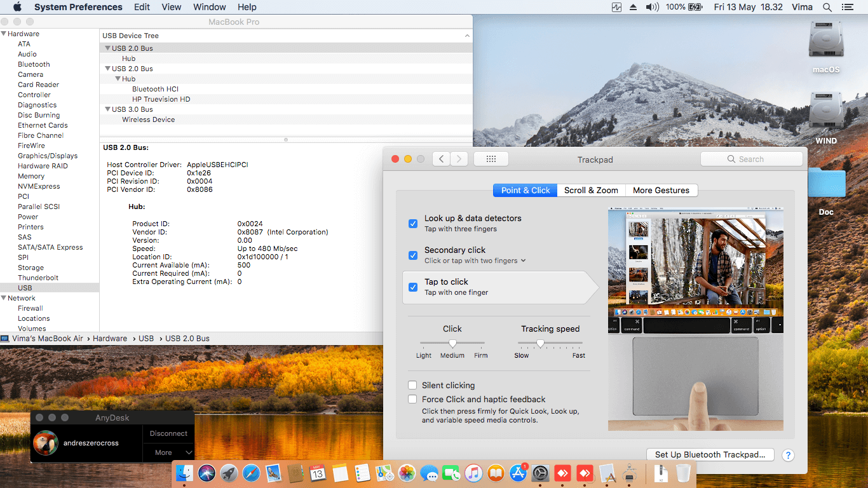This screenshot has height=488, width=868.
Task: Open the App Store dock icon
Action: [518, 473]
